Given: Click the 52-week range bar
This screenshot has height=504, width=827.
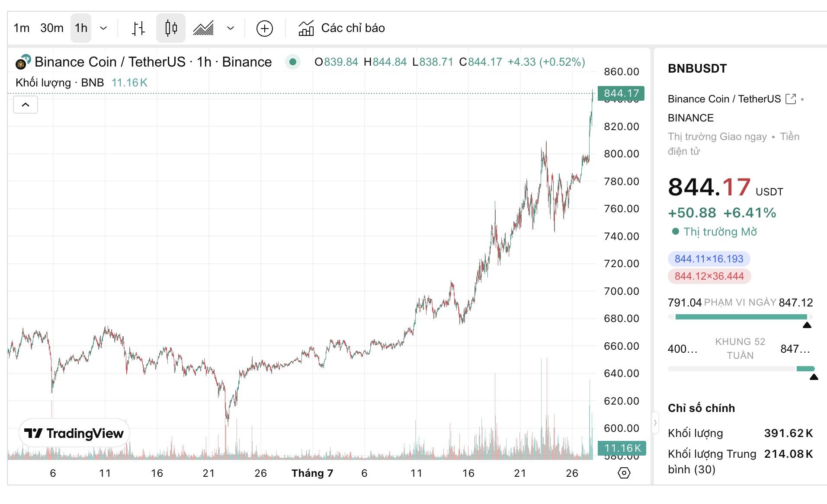Looking at the screenshot, I should [x=741, y=369].
